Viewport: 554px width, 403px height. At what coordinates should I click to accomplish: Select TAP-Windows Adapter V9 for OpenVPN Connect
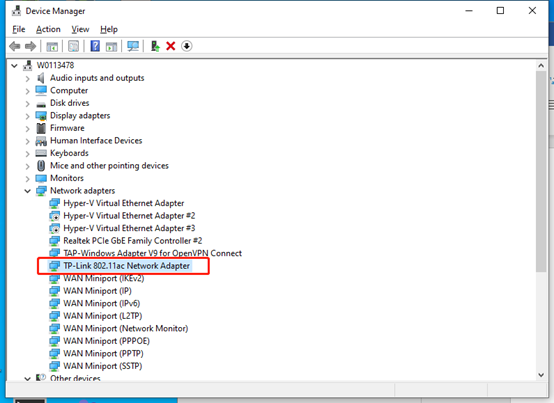[153, 254]
